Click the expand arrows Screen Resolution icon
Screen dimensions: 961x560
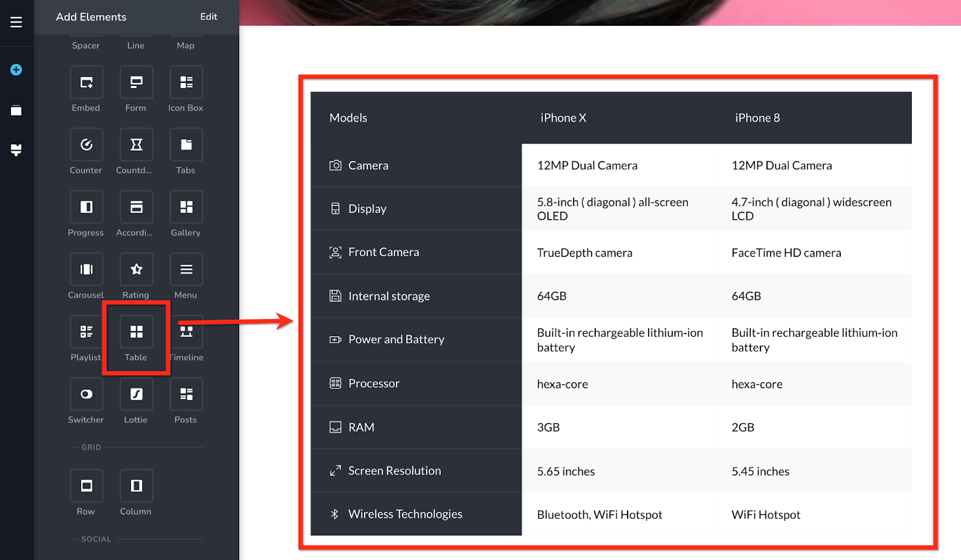[335, 471]
